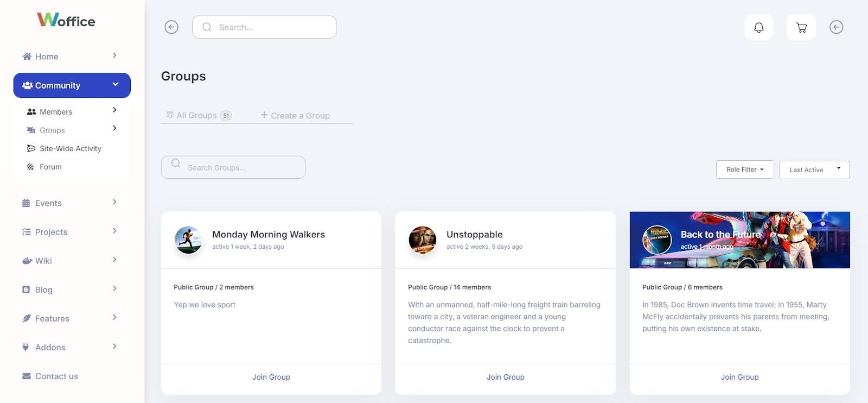
Task: Expand the Events menu chevron
Action: tap(114, 202)
